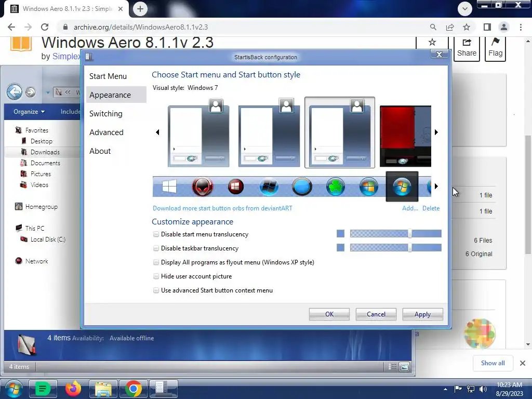Go back using Chrome's back arrow
This screenshot has height=399, width=532.
pos(11,27)
